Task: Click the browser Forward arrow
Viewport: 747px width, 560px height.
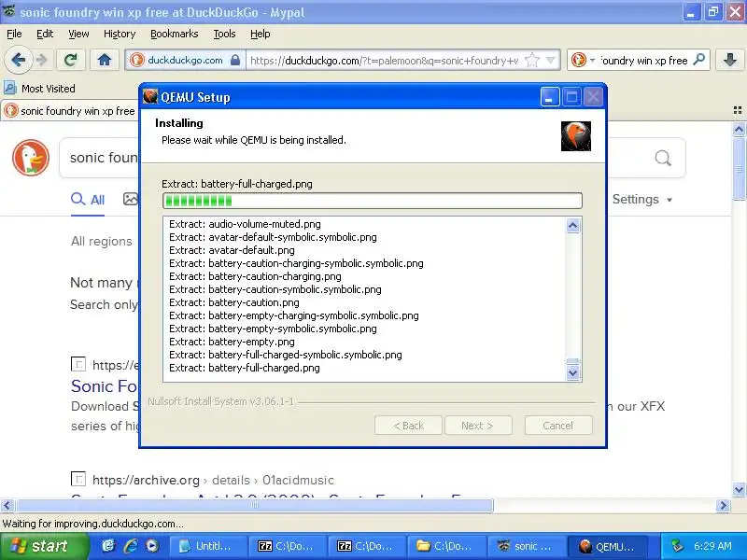Action: pyautogui.click(x=42, y=60)
